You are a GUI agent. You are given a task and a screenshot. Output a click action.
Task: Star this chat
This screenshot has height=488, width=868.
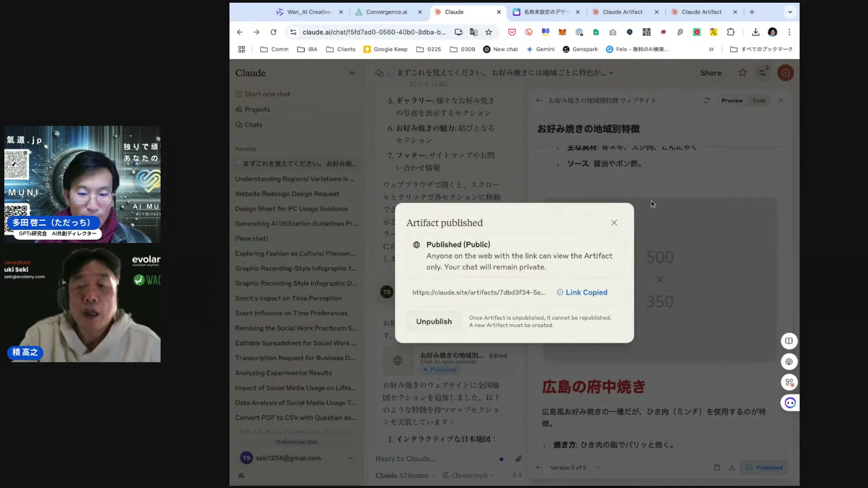point(742,73)
